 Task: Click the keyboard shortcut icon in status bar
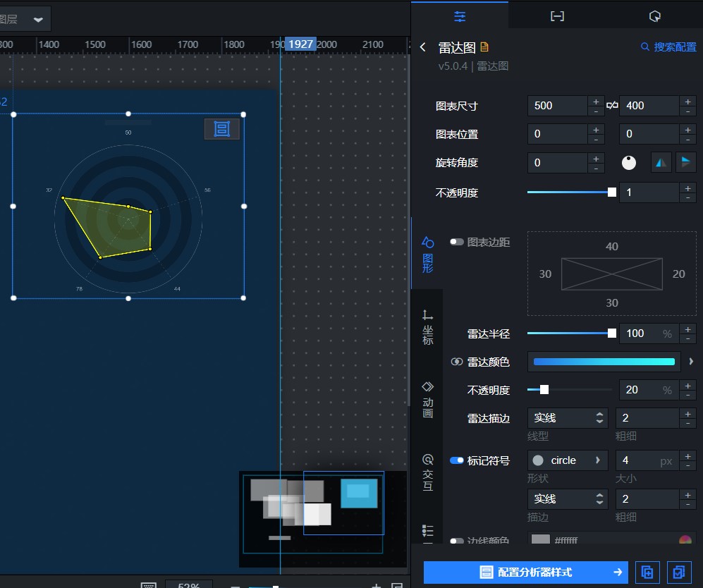(x=148, y=585)
